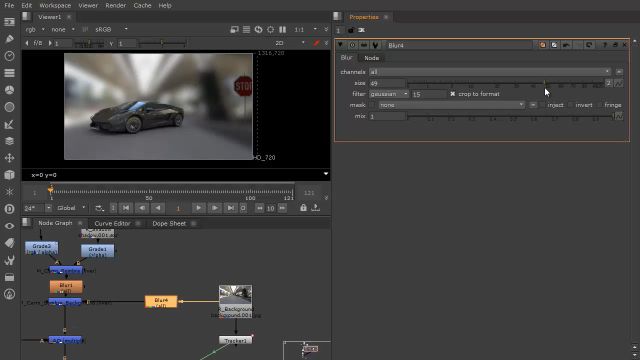The image size is (640, 360).
Task: Open the 1:1 zoom dropdown
Action: (x=306, y=29)
